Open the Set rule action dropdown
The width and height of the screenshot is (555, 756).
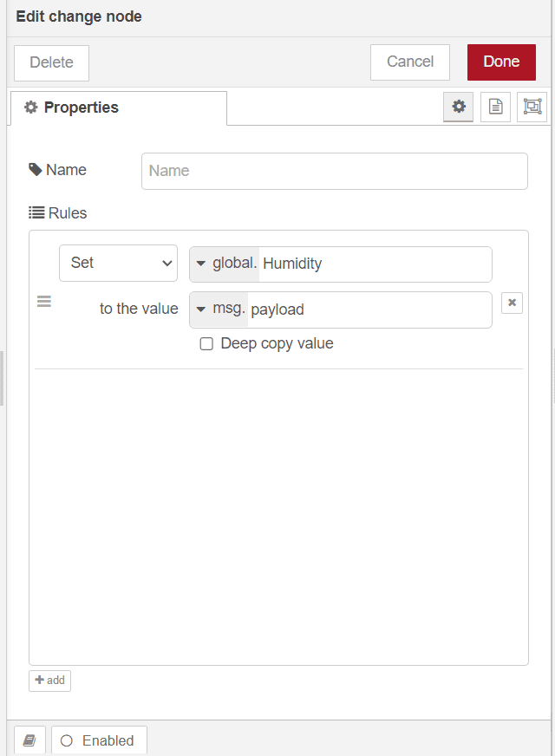118,263
